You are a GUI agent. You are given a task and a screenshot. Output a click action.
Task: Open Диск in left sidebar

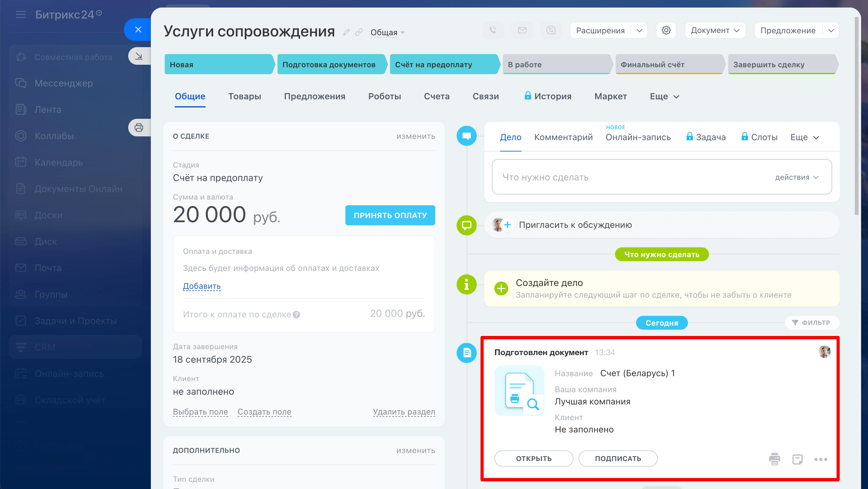pyautogui.click(x=46, y=242)
